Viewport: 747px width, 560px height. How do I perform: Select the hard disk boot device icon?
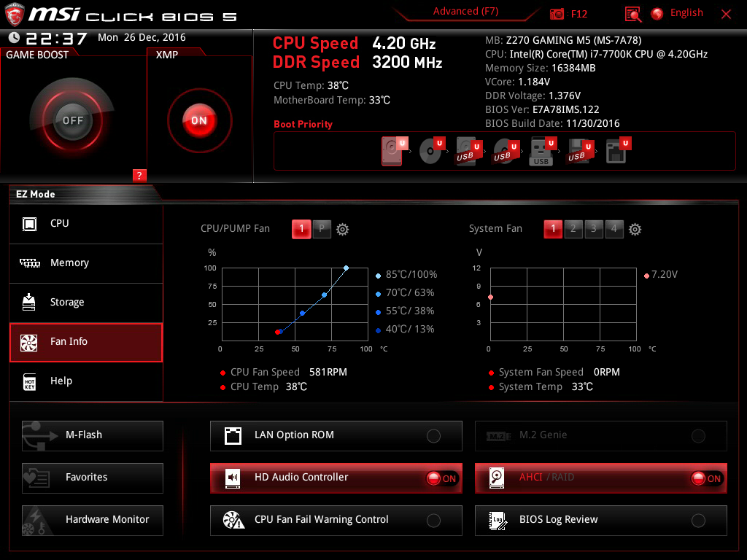click(395, 151)
